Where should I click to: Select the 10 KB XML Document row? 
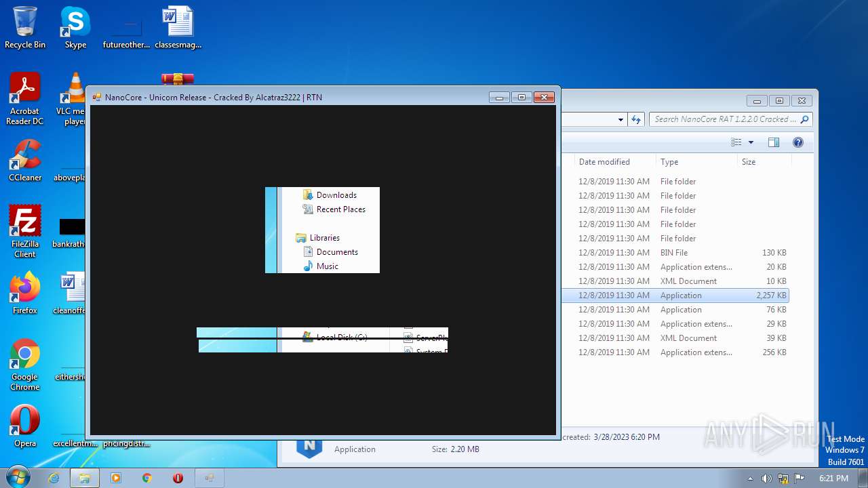click(x=675, y=281)
